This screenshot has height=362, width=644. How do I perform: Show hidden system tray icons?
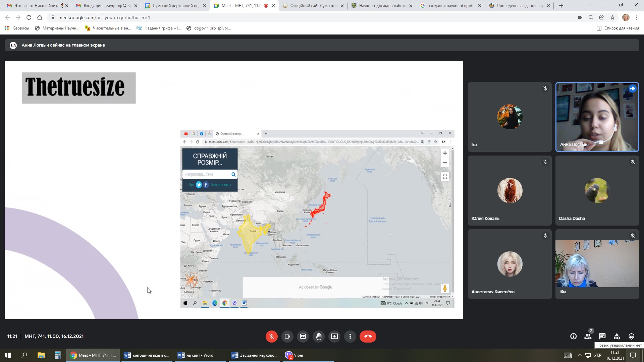(580, 355)
